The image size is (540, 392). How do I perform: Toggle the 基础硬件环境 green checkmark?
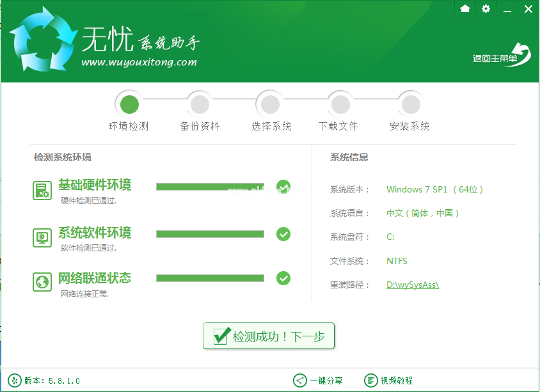click(x=283, y=185)
